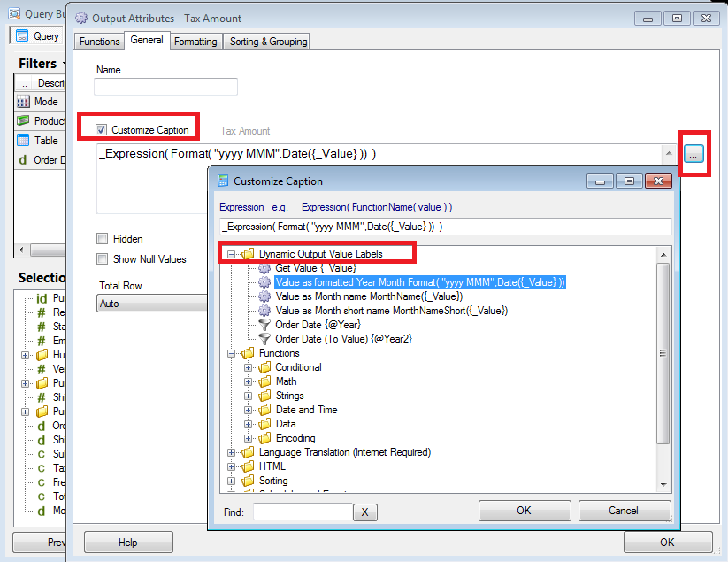
Task: Expand the Math functions folder
Action: (x=248, y=382)
